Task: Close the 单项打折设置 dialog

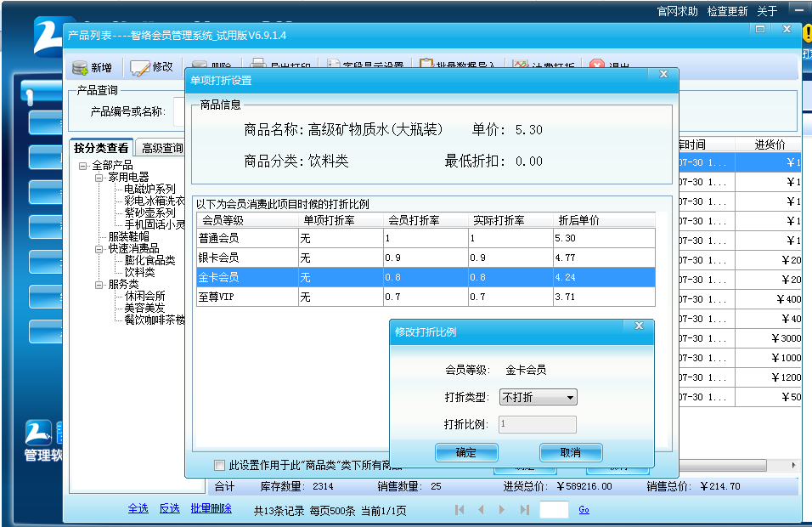Action: point(663,74)
